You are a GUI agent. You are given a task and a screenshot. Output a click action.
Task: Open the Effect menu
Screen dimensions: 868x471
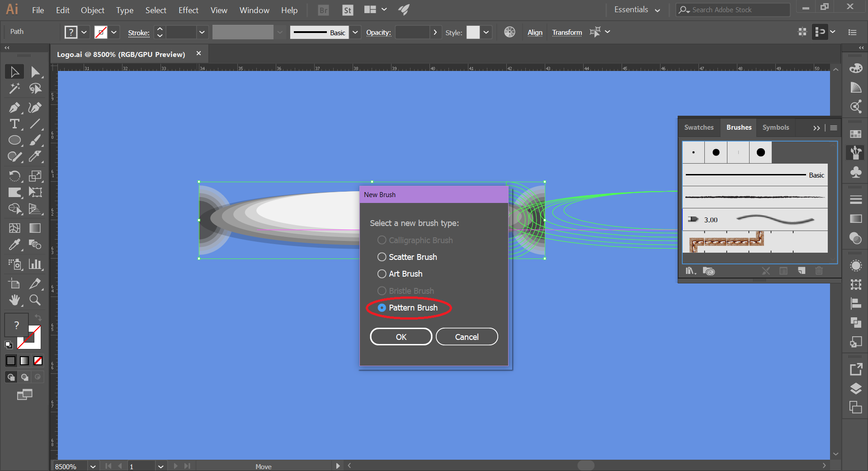[189, 10]
